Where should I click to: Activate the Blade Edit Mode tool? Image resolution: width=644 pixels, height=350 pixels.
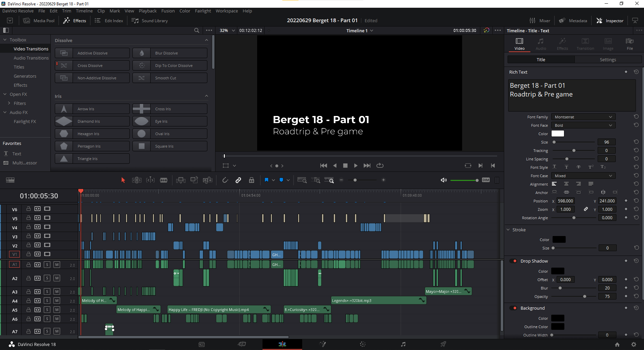pyautogui.click(x=164, y=180)
